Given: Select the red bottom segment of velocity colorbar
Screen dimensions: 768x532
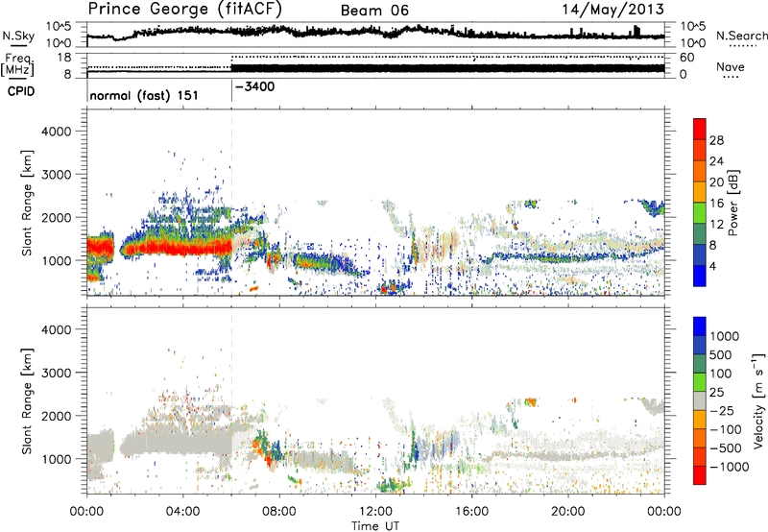Looking at the screenshot, I should click(700, 475).
